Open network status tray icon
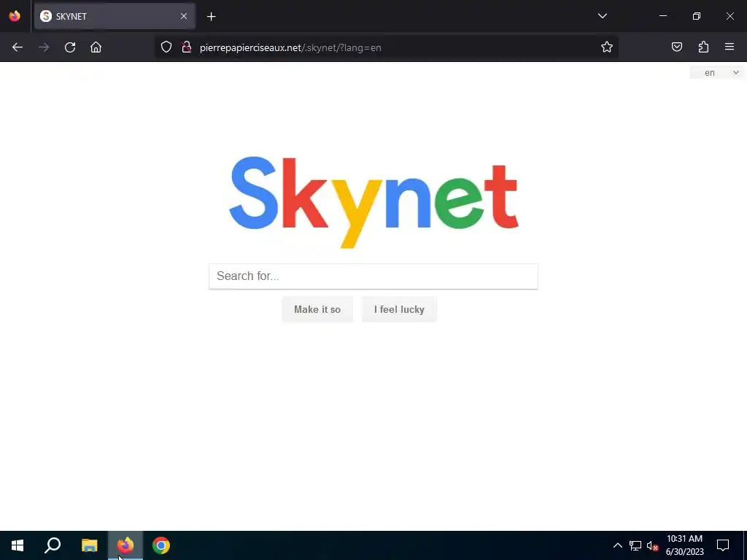The image size is (747, 560). [635, 545]
